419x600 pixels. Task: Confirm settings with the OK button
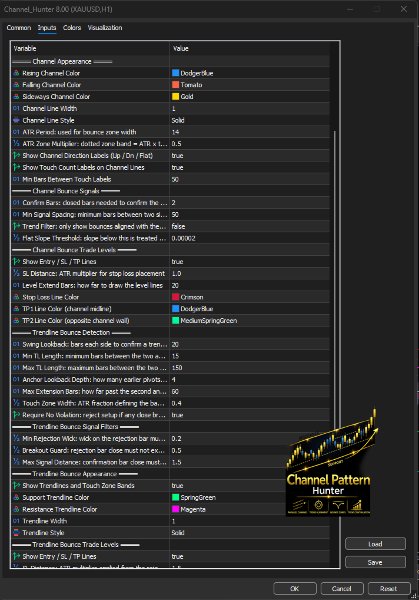tap(295, 589)
